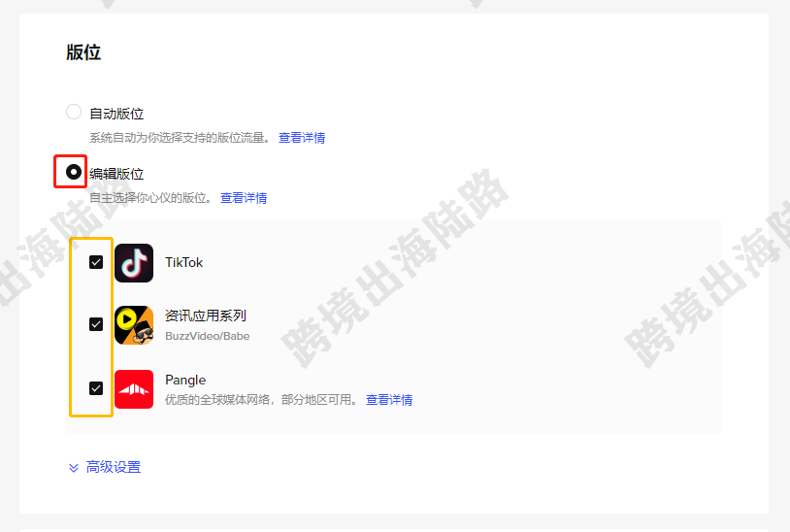
Task: Click the Pangle placement name
Action: click(185, 380)
